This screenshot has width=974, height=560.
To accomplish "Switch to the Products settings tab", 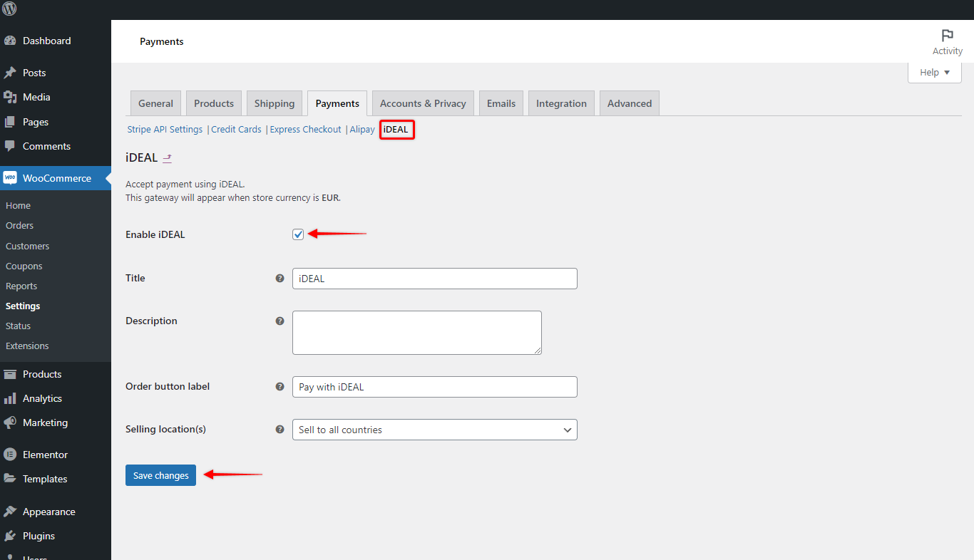I will click(214, 103).
